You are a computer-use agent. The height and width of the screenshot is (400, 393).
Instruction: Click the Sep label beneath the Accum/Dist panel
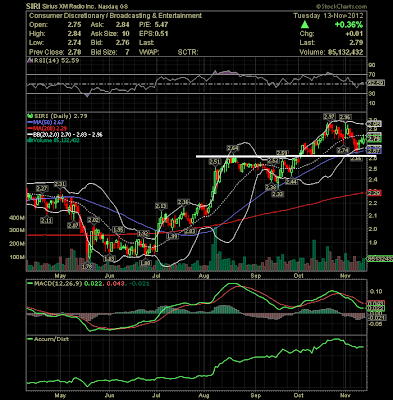pos(256,395)
